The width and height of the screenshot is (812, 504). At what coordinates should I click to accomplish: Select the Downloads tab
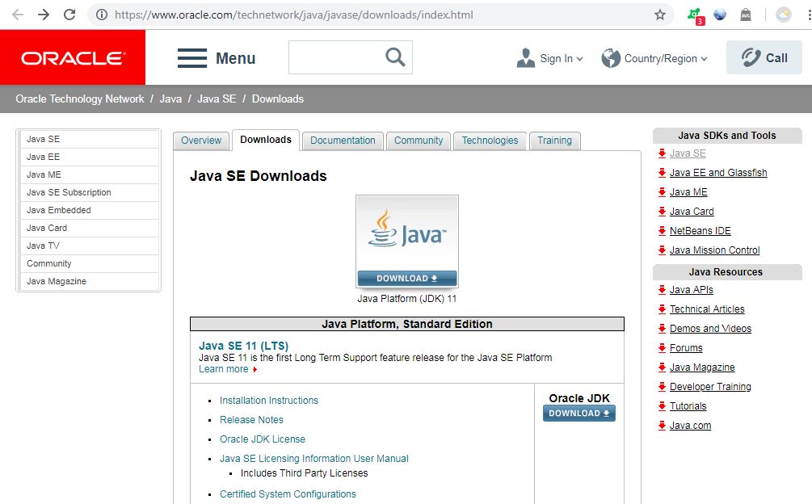pos(266,140)
